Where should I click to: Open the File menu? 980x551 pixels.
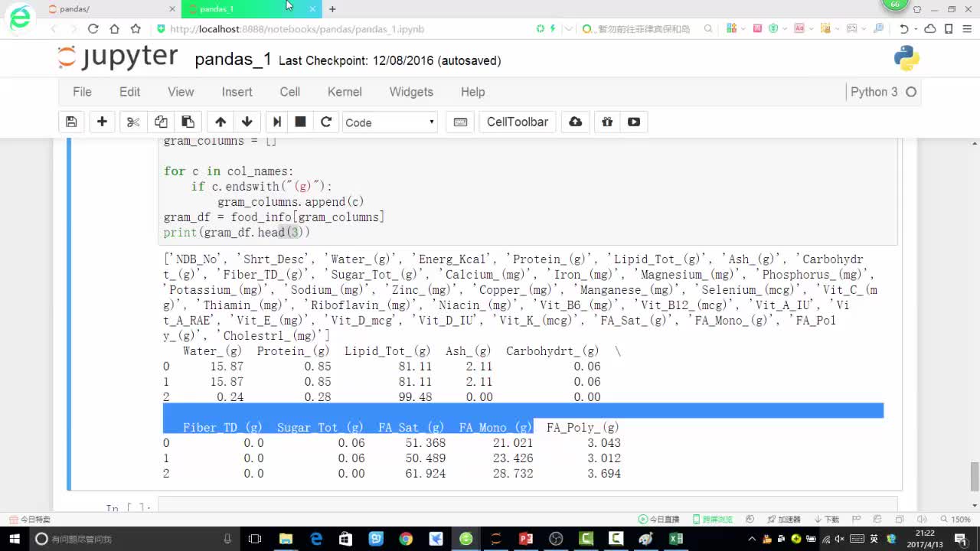pos(82,92)
